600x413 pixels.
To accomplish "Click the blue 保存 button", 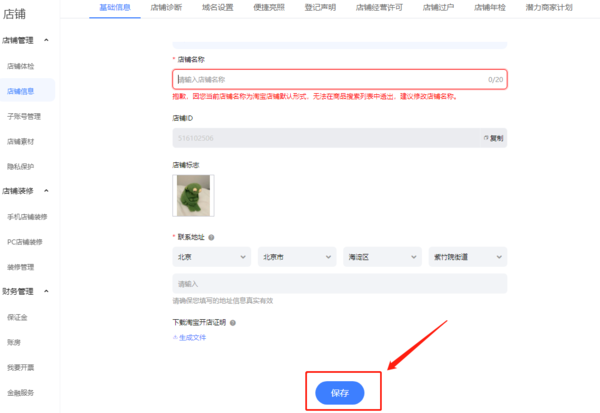I will (339, 393).
